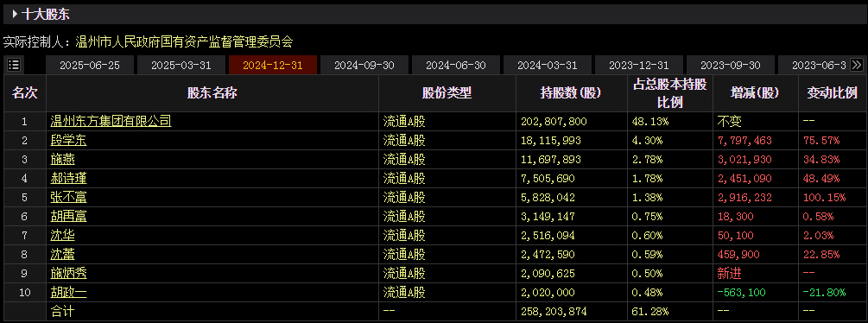Click the 增减(股) column header
868x323 pixels.
coord(756,93)
